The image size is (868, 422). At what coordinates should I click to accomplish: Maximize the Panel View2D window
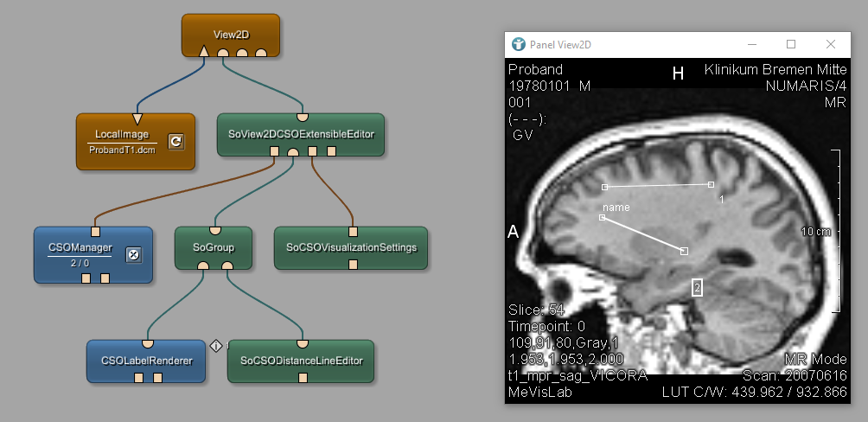[x=790, y=44]
